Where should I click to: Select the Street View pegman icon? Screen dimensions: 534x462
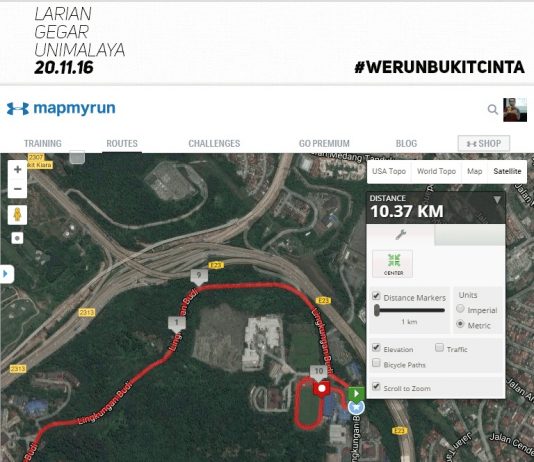pos(17,215)
